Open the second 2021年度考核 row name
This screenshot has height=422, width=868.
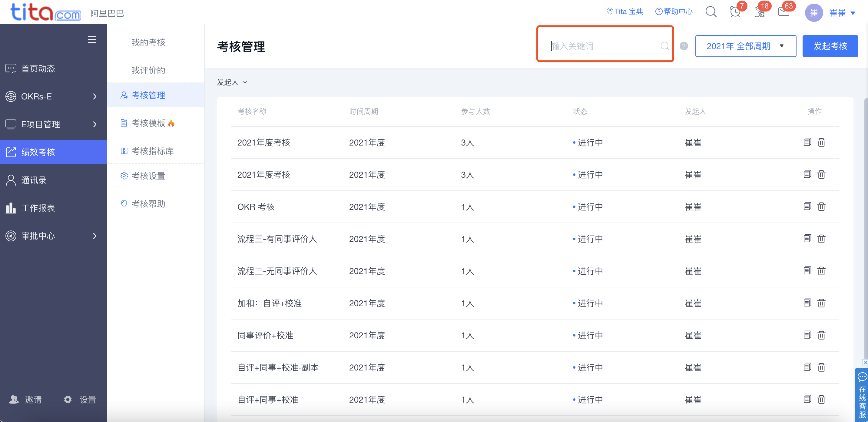click(263, 175)
